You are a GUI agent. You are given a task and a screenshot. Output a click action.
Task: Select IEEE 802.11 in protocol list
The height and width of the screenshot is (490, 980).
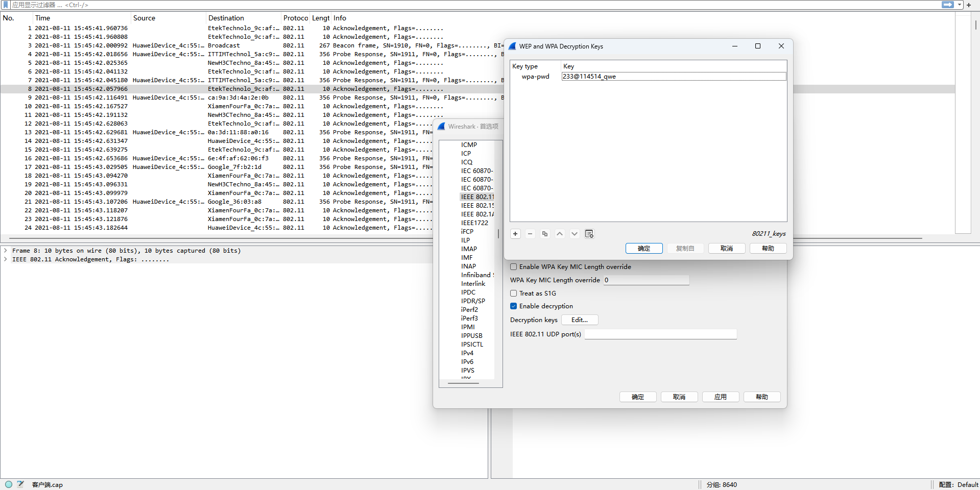point(477,197)
